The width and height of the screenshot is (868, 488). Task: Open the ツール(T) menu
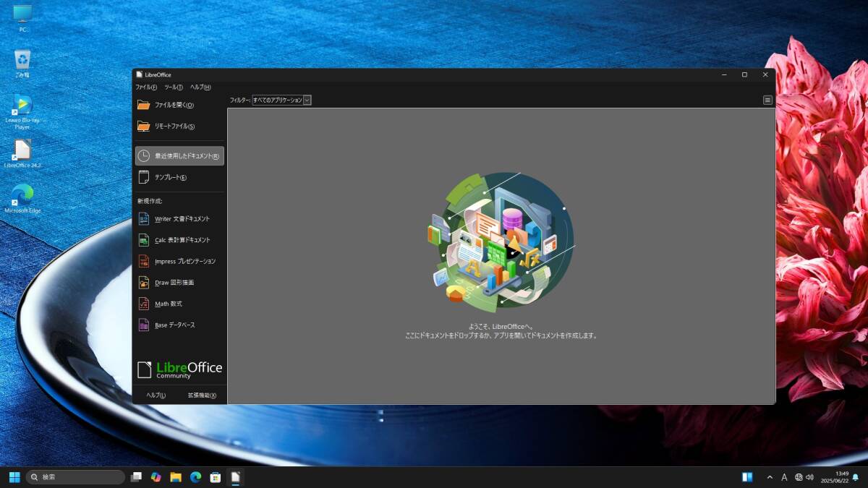(x=174, y=87)
